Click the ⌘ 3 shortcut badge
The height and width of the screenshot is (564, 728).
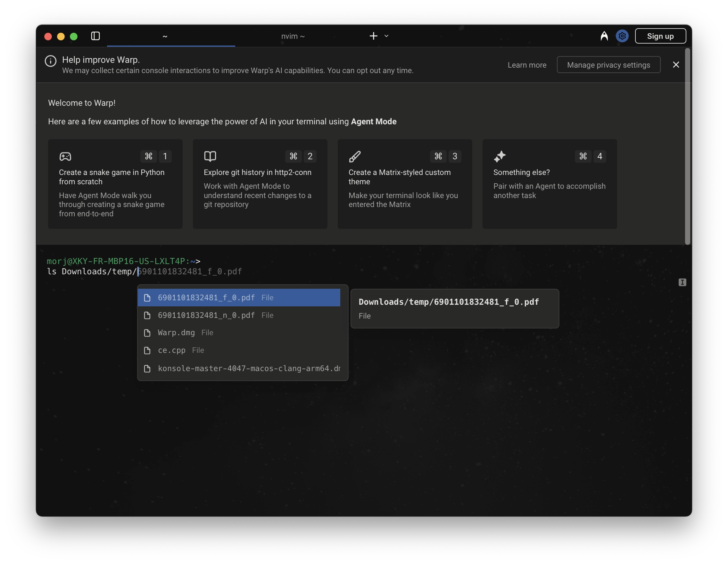click(x=446, y=156)
